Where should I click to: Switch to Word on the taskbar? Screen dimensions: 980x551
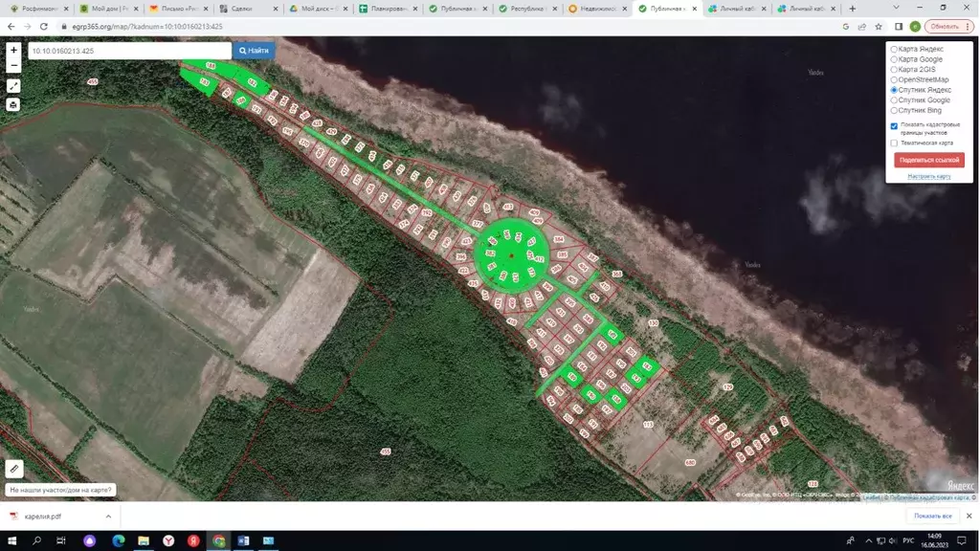click(243, 540)
